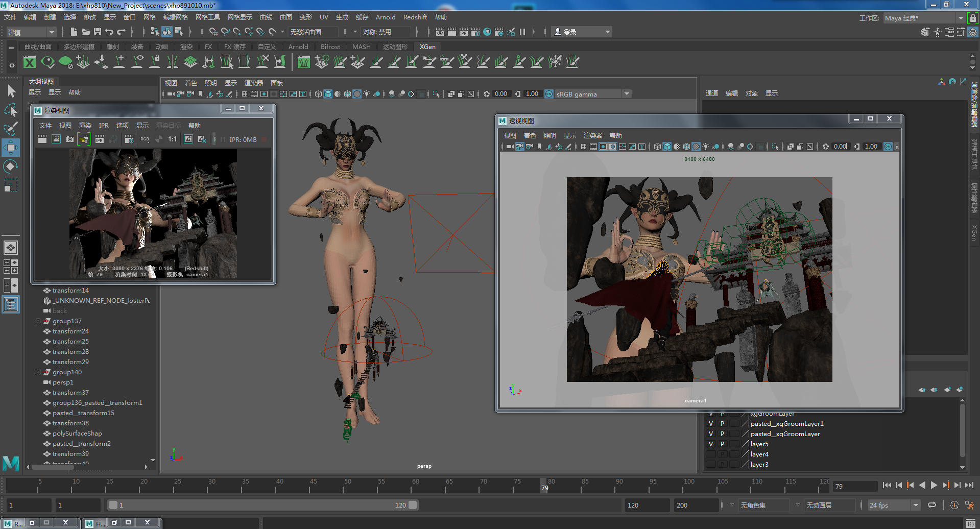
Task: Select transform24 in the outliner list
Action: (x=70, y=331)
